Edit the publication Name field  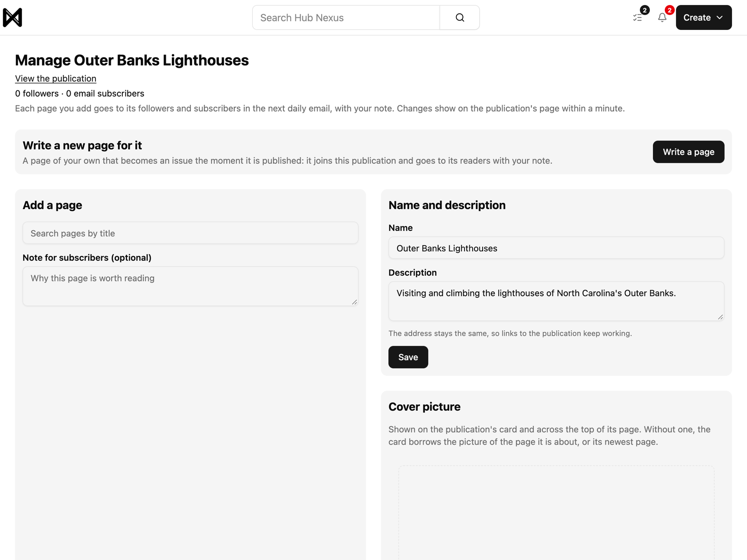pos(556,248)
